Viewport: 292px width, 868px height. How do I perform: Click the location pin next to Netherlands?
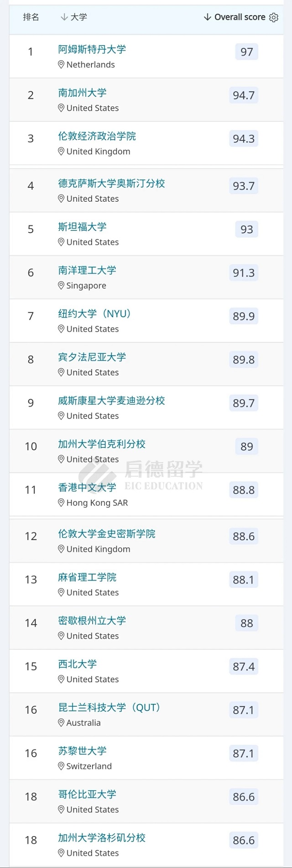click(61, 65)
